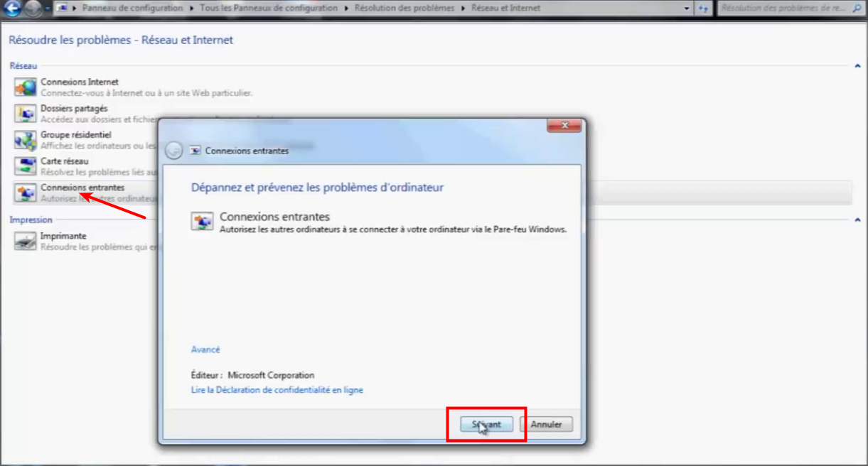Click the Dossiers partagés icon
Viewport: 868px width, 466px height.
click(x=26, y=113)
